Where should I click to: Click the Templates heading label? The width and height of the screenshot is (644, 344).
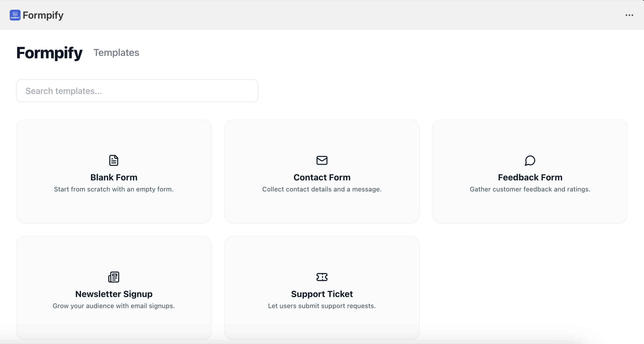[x=116, y=53]
